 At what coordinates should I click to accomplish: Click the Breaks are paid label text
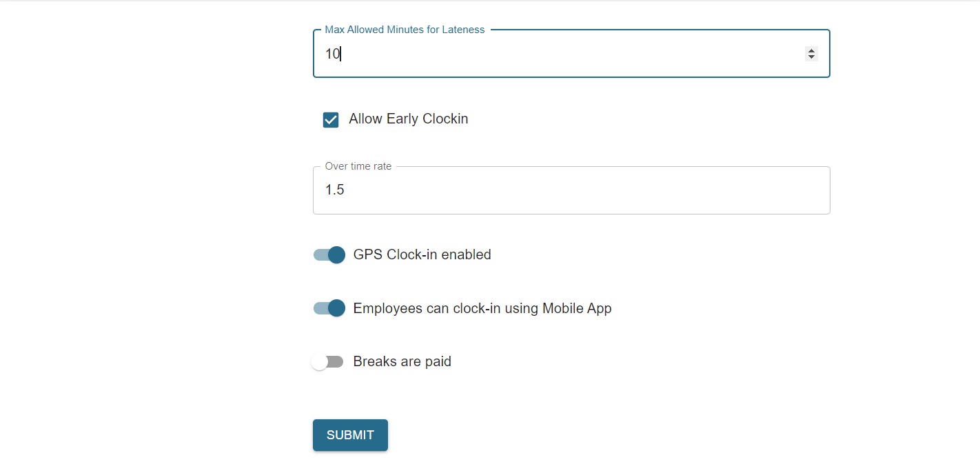[402, 361]
